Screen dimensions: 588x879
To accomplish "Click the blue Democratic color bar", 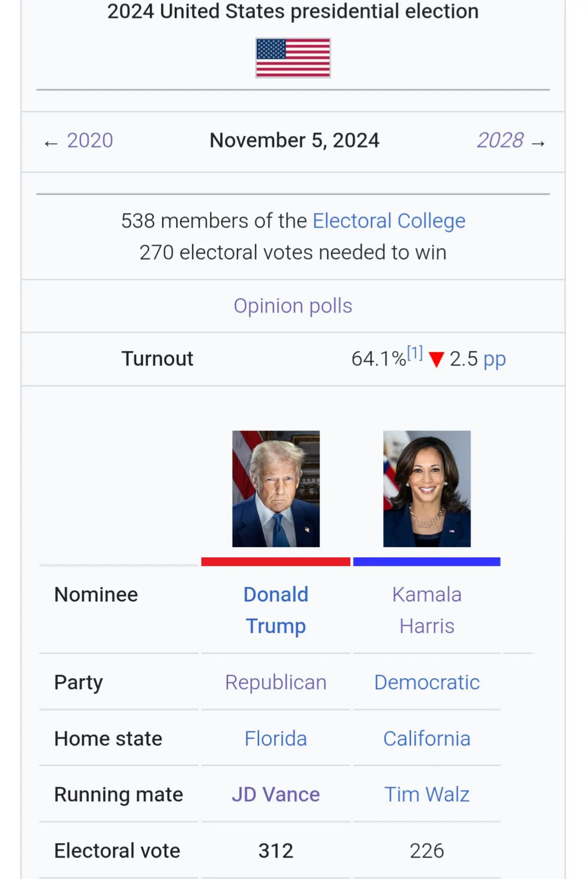I will (427, 561).
